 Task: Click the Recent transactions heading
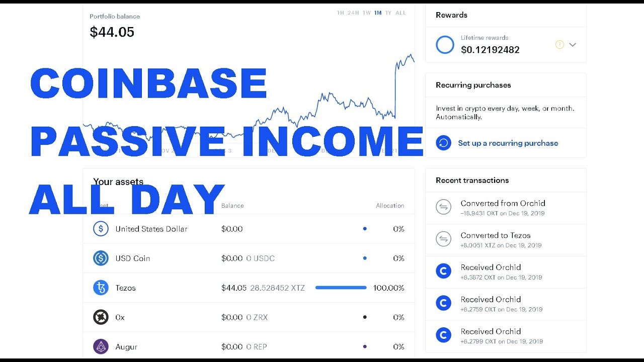472,180
